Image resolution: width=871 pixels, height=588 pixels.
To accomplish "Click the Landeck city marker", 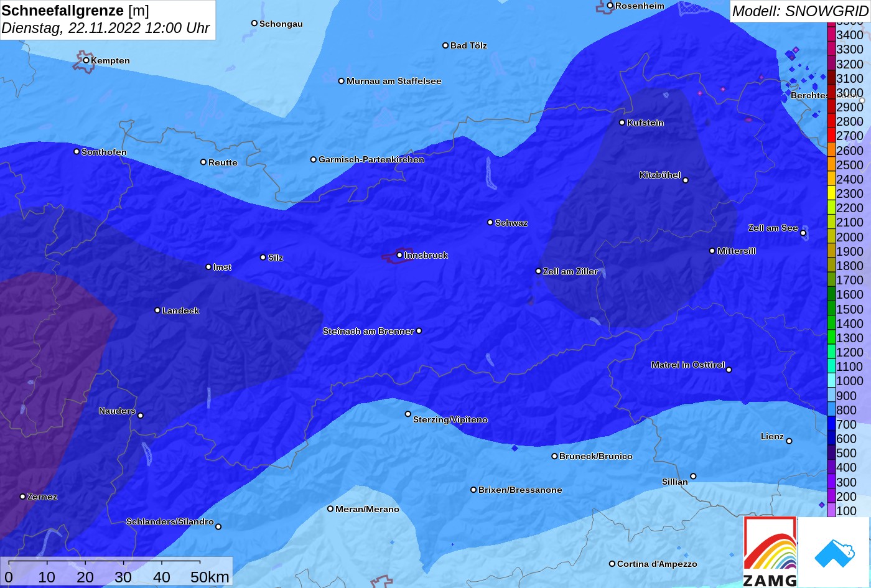I will 157,310.
